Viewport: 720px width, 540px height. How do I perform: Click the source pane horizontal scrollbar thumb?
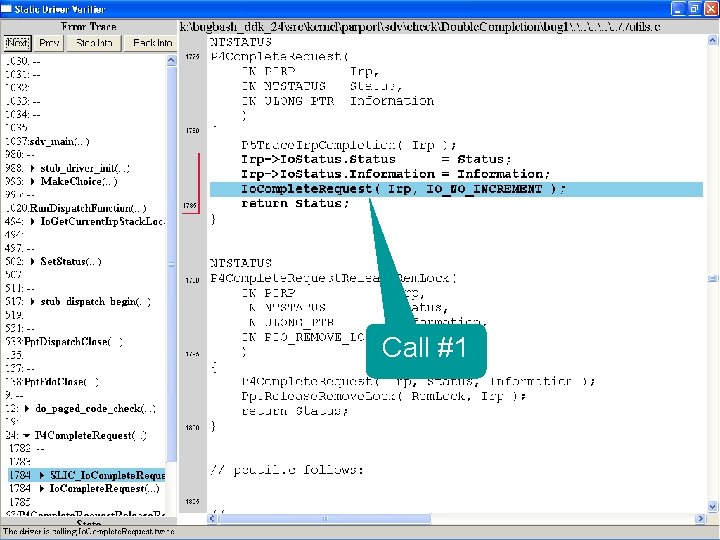(325, 519)
